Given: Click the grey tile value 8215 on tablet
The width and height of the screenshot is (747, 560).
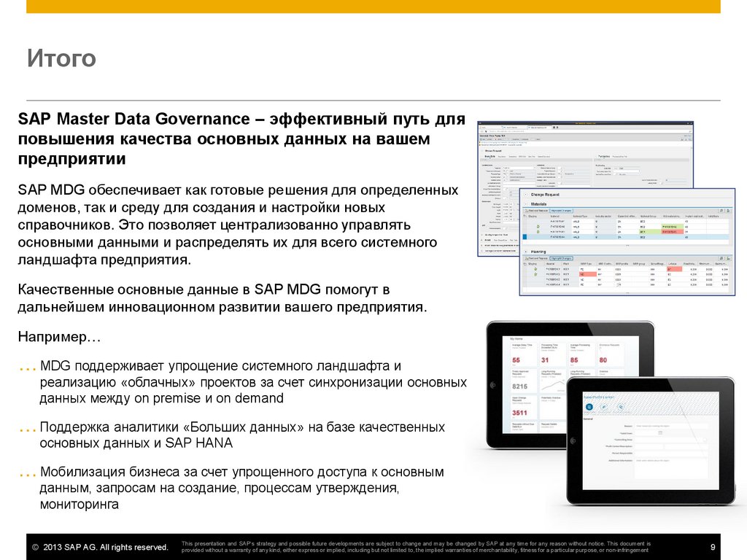Looking at the screenshot, I should [x=519, y=386].
